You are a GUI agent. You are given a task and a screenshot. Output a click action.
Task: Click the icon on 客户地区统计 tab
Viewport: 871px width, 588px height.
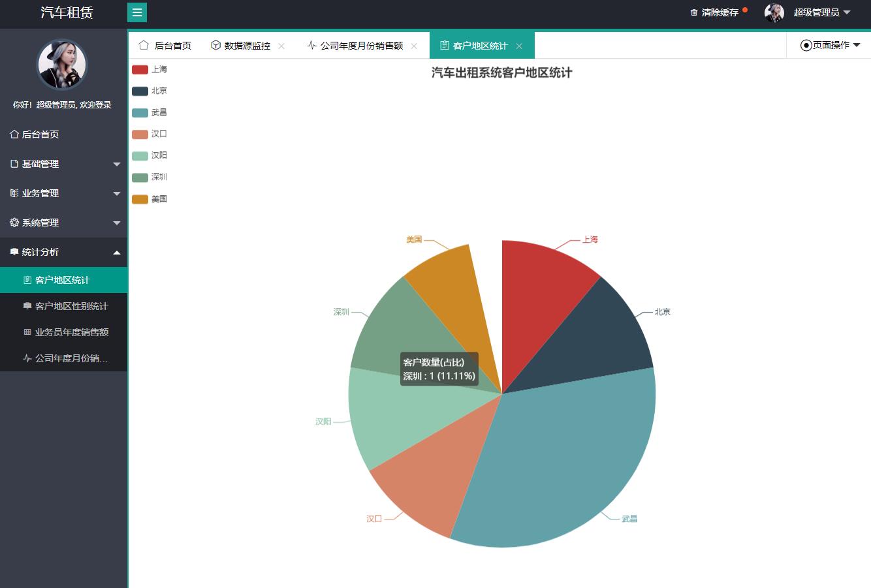[445, 45]
